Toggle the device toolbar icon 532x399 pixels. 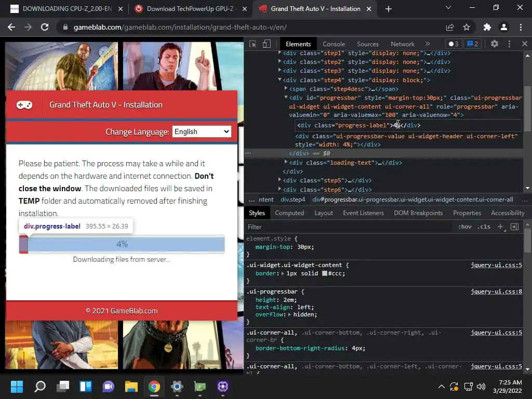pos(267,44)
